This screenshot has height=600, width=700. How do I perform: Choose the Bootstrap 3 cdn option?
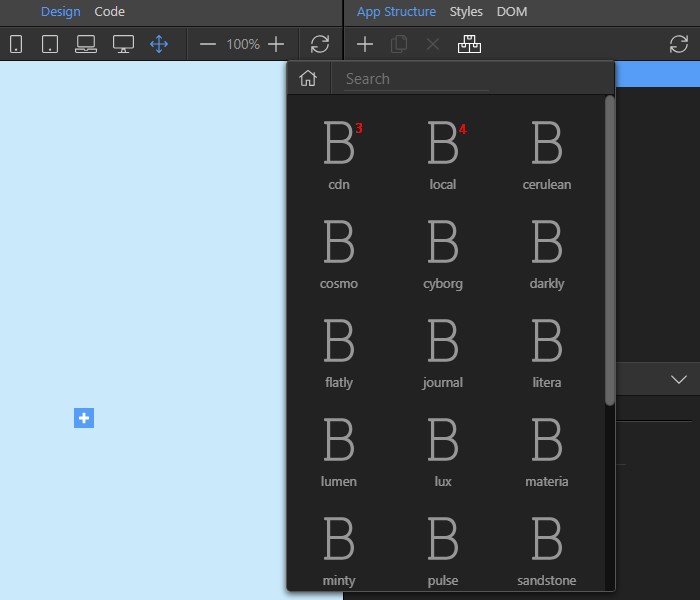339,155
